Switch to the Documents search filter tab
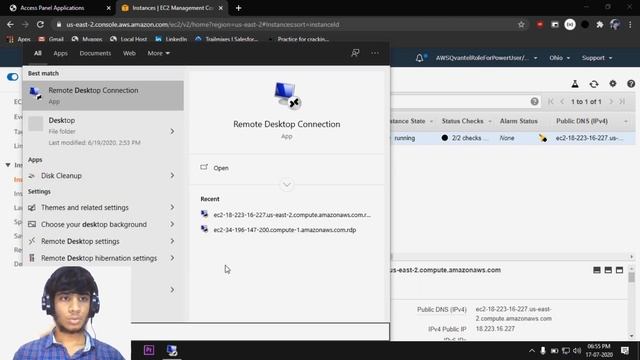 95,53
